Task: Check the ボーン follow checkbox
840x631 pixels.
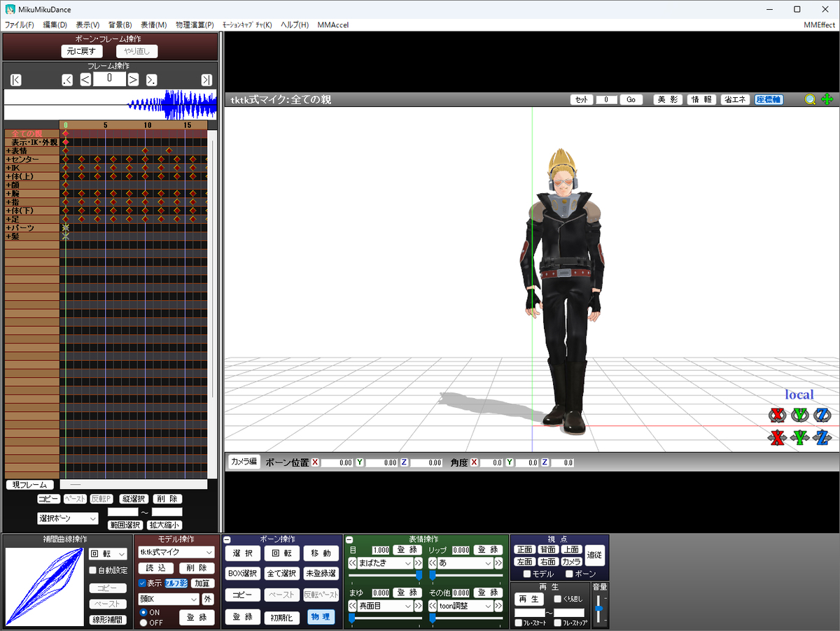Action: pyautogui.click(x=569, y=574)
